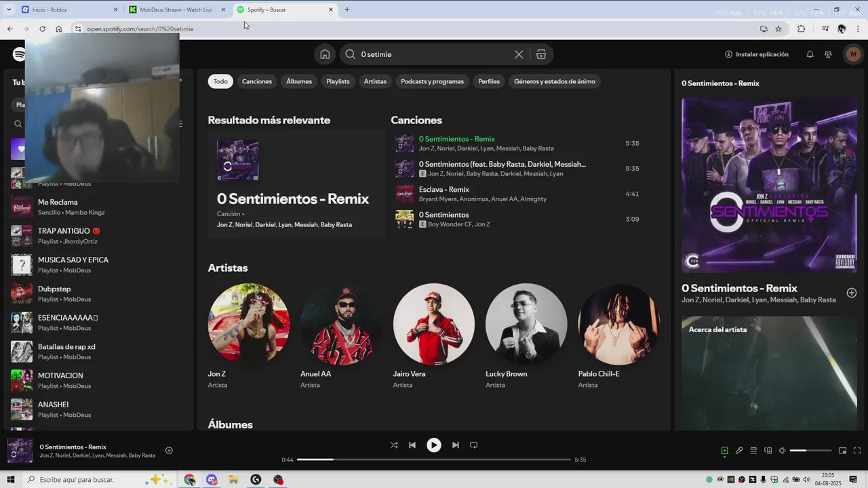Open connect to a device icon
Viewport: 868px width, 488px height.
768,451
